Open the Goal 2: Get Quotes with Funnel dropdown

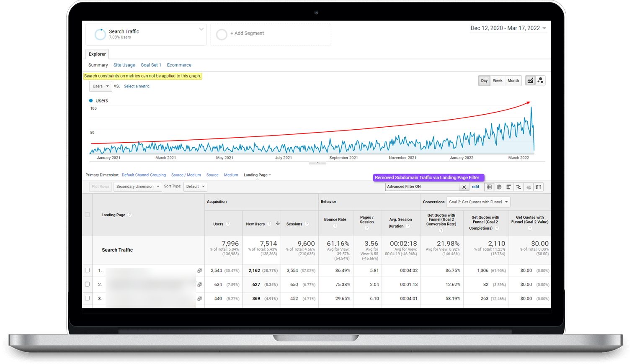click(x=478, y=202)
